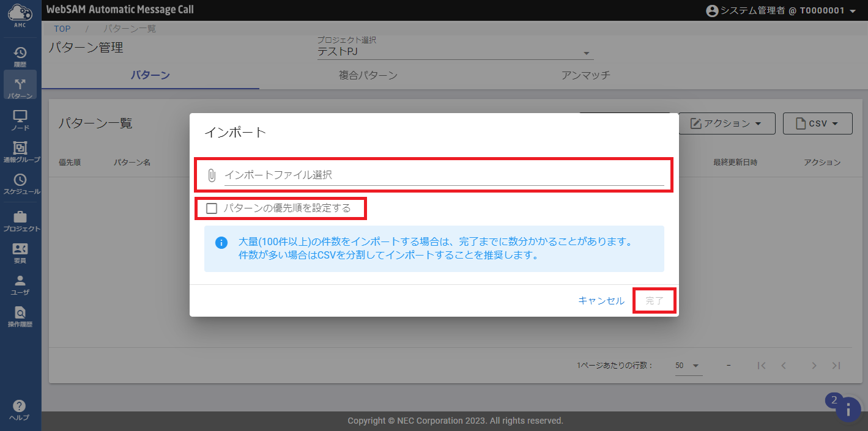Screen dimensions: 868x431
Task: Enable the パターンの優先順を設定する checkbox
Action: [x=212, y=208]
